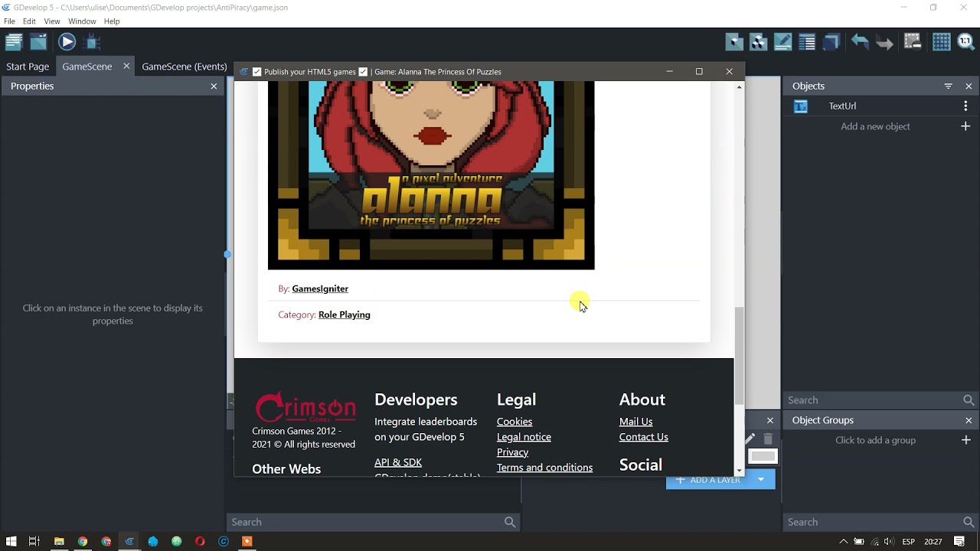This screenshot has height=551, width=980.
Task: Open the Help menu
Action: click(112, 21)
